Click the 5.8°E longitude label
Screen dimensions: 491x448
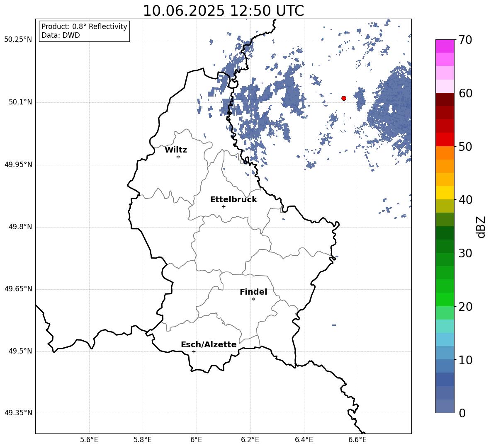tap(143, 440)
